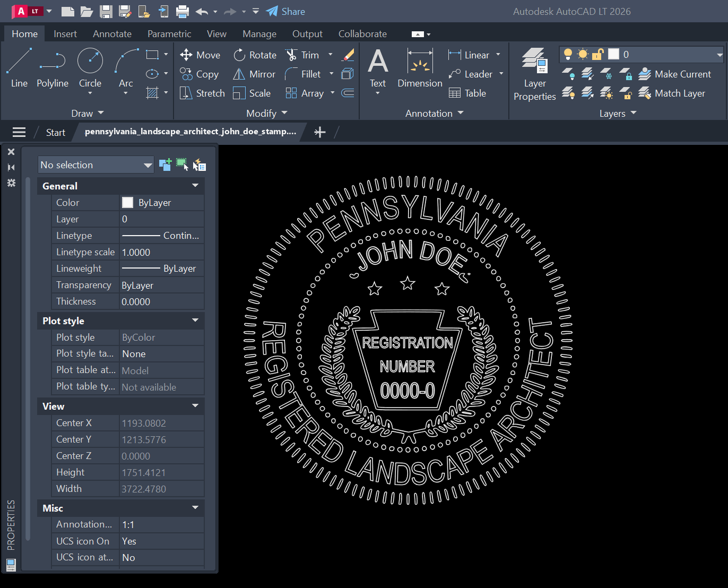Click the Linear dimension button
This screenshot has width=728, height=588.
coord(469,55)
